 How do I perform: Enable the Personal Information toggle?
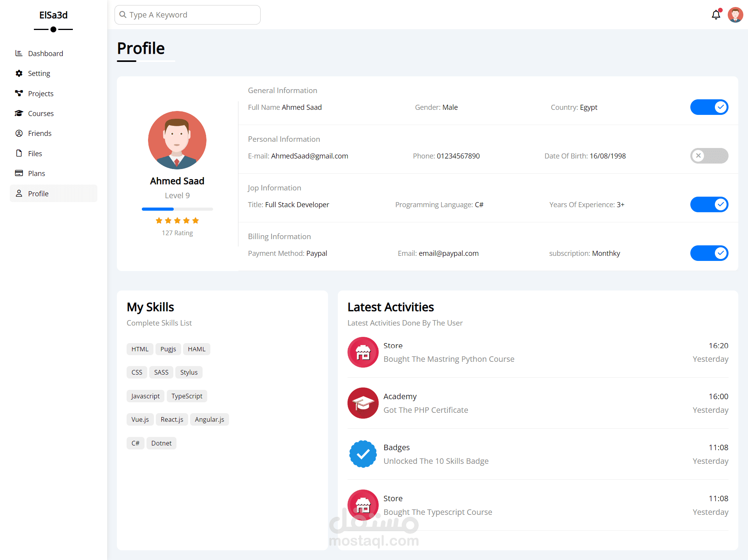(709, 156)
